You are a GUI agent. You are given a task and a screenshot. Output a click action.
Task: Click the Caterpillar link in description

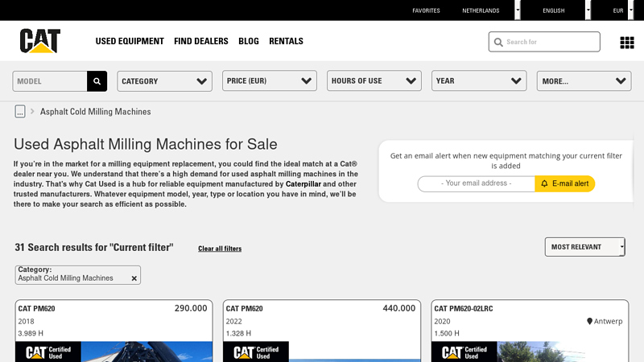point(303,184)
